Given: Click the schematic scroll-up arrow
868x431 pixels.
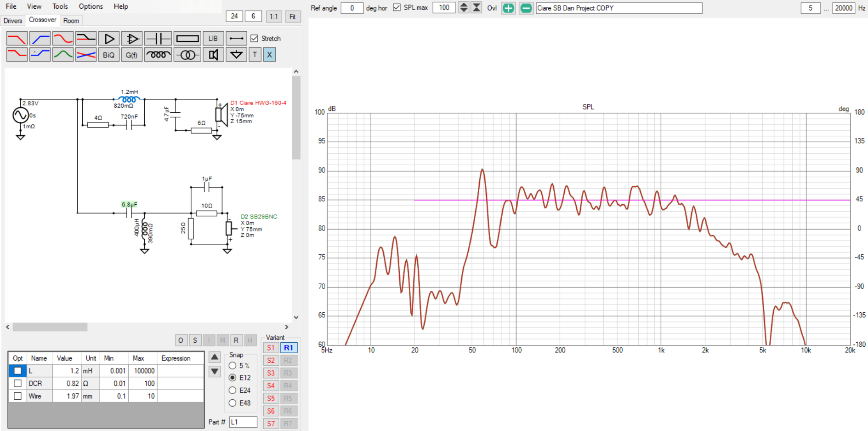Looking at the screenshot, I should tap(296, 72).
